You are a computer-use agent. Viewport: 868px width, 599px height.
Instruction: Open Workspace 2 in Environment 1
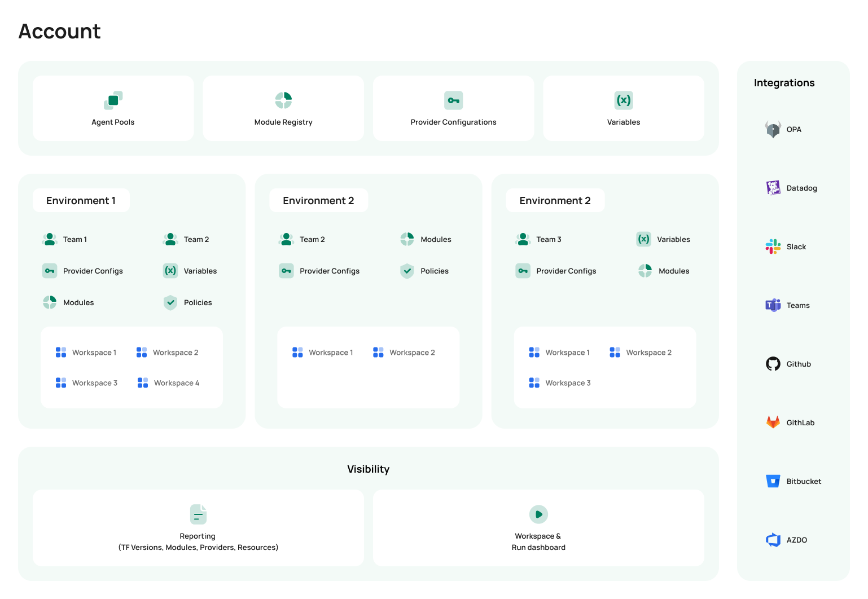168,353
